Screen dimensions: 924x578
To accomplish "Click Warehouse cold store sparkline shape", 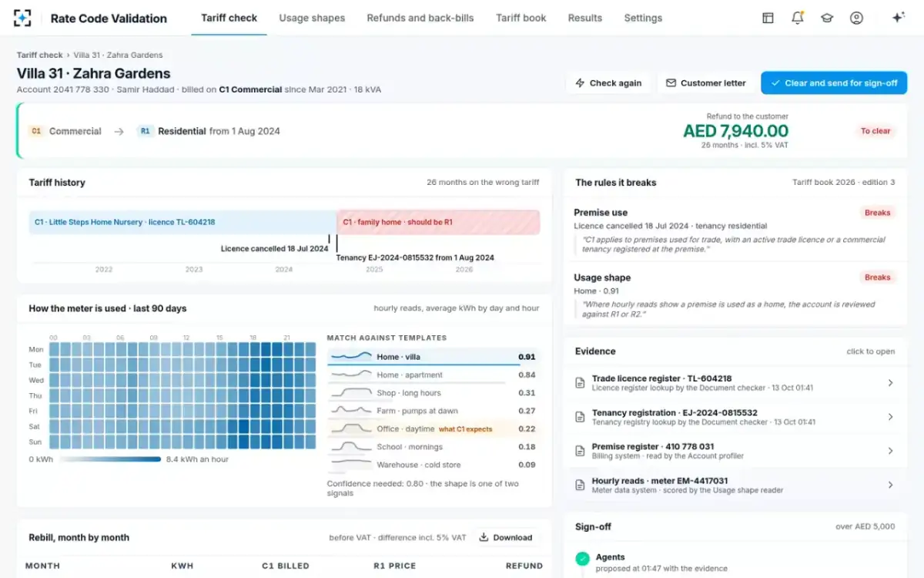I will click(350, 465).
